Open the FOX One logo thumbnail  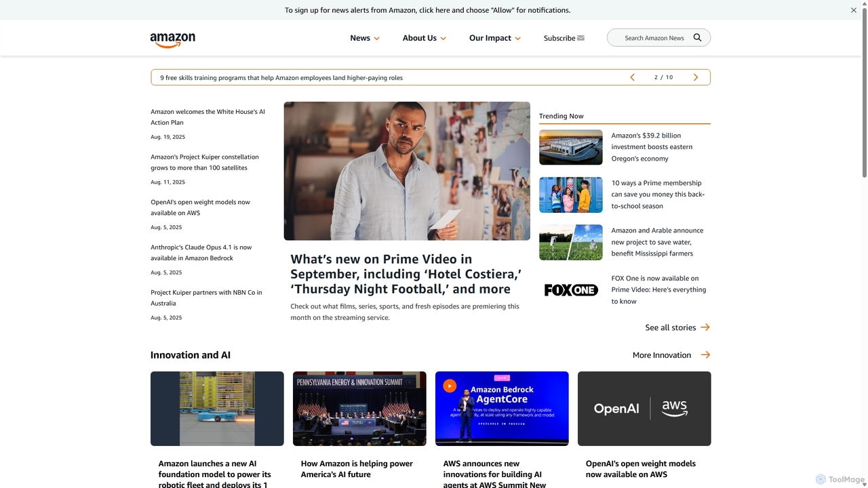coord(571,290)
